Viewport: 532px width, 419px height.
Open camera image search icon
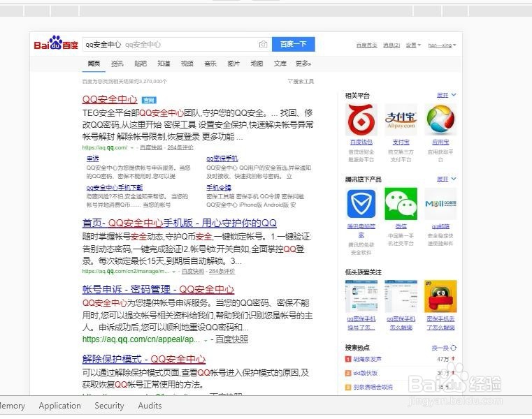(x=264, y=45)
